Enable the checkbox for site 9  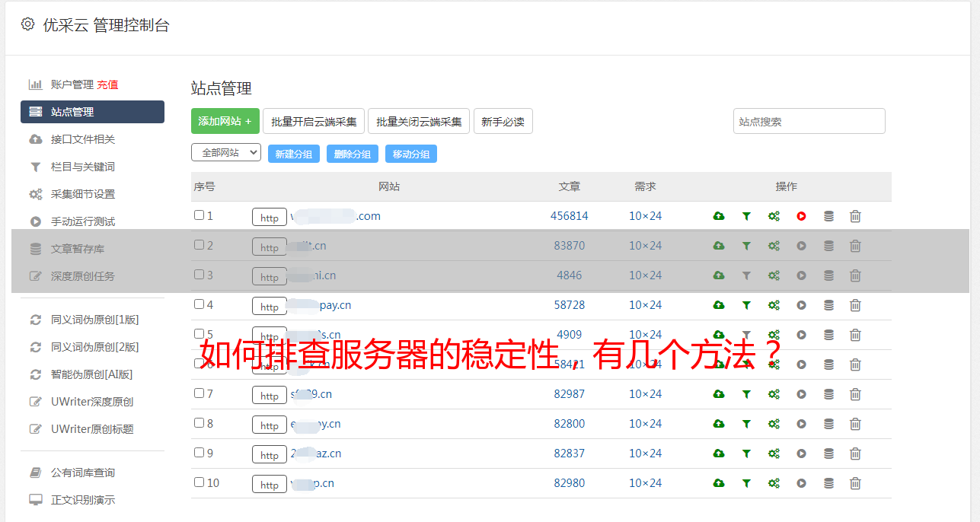199,453
